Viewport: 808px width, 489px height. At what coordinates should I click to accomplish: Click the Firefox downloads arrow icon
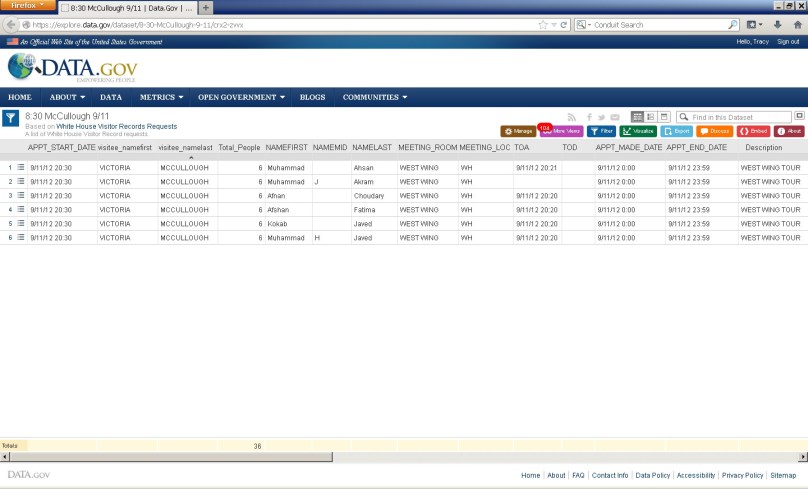point(778,24)
